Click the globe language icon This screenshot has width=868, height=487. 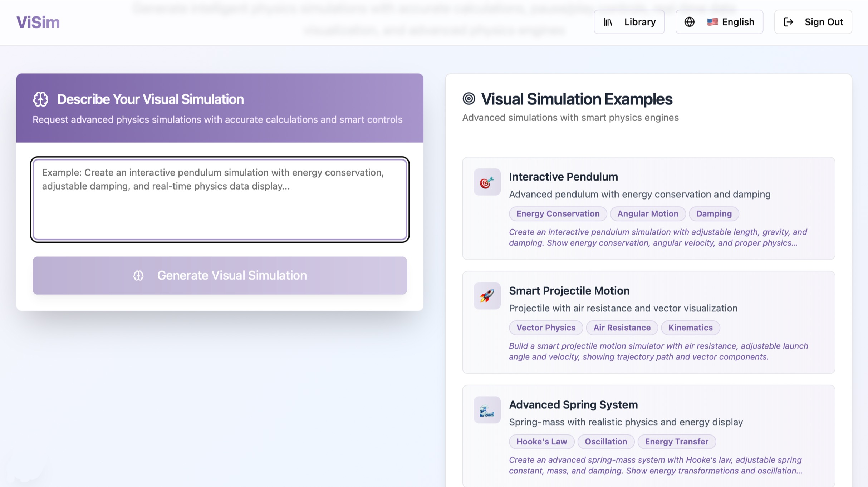(x=689, y=22)
